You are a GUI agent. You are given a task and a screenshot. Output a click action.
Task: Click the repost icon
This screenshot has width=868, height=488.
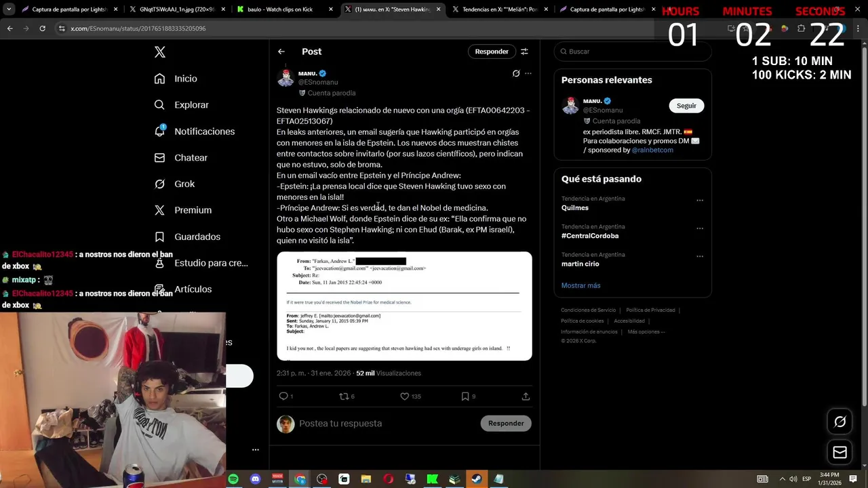pos(343,396)
